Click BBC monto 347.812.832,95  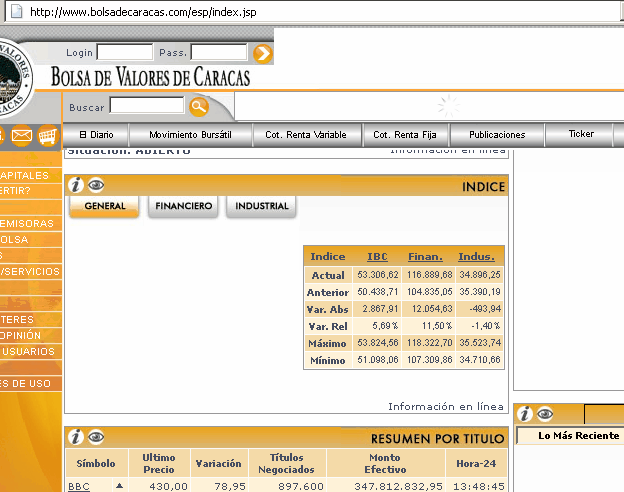click(398, 486)
